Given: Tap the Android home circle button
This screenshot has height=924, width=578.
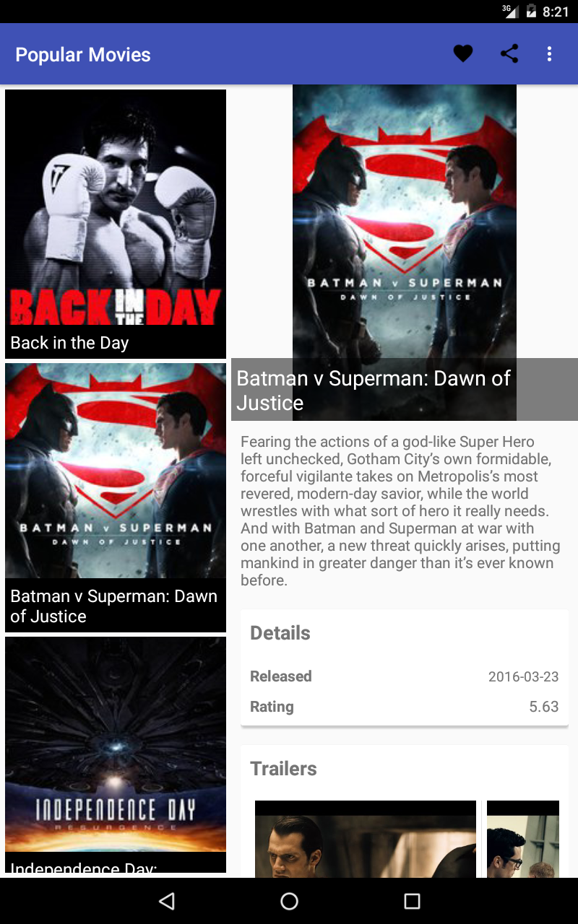Looking at the screenshot, I should point(289,901).
